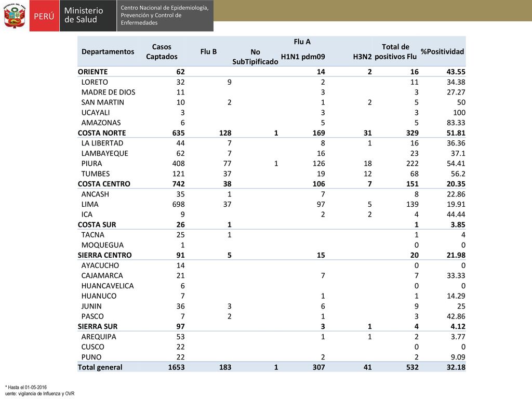Select the AMAZONAS row label

[101, 123]
